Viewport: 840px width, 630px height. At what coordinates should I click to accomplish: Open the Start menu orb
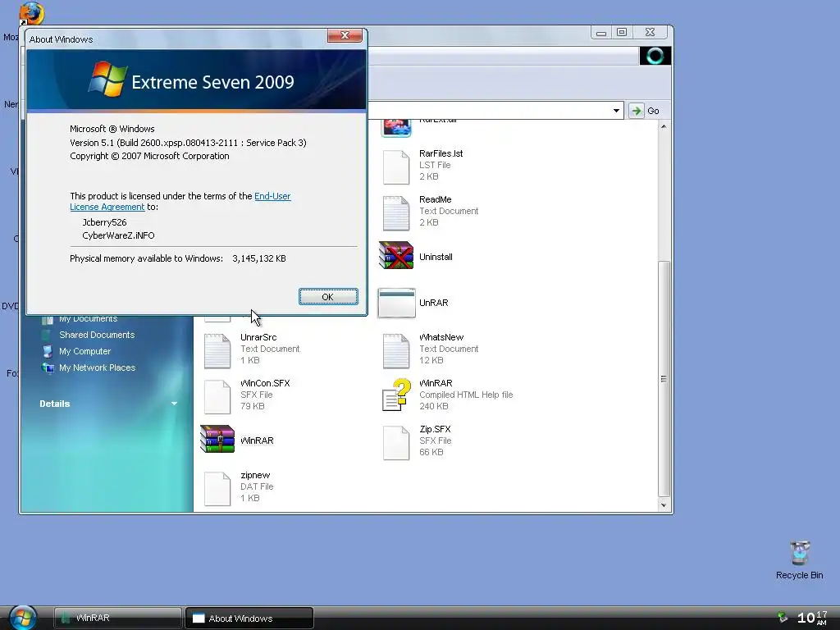tap(23, 618)
